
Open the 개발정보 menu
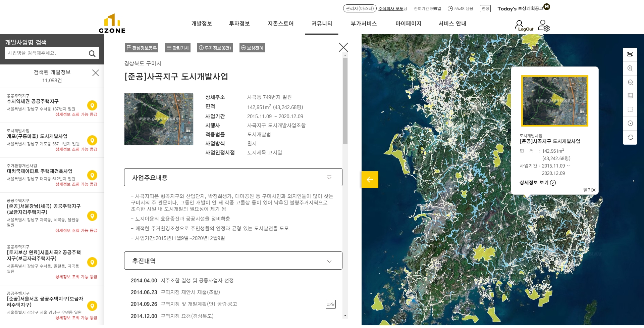(x=202, y=24)
